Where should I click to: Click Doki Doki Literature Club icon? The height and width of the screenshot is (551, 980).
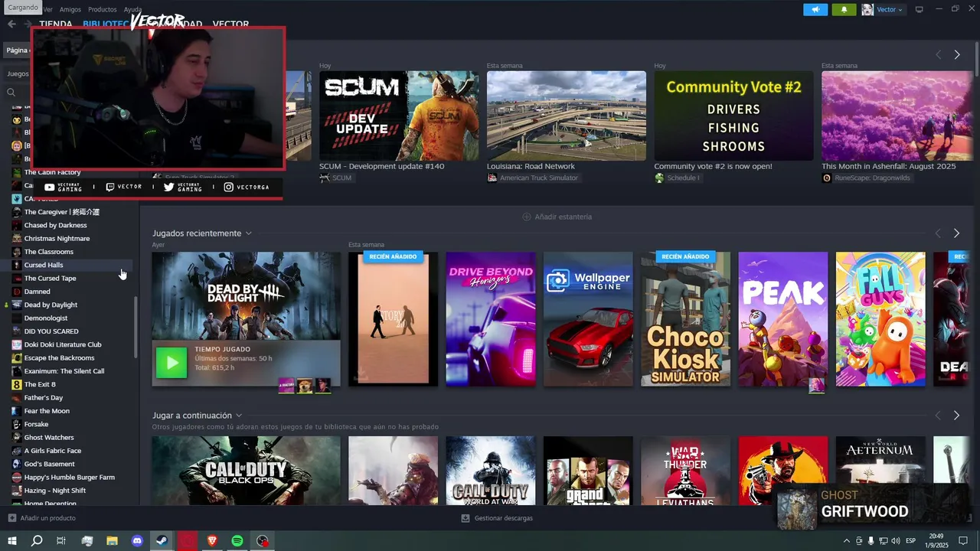(17, 344)
